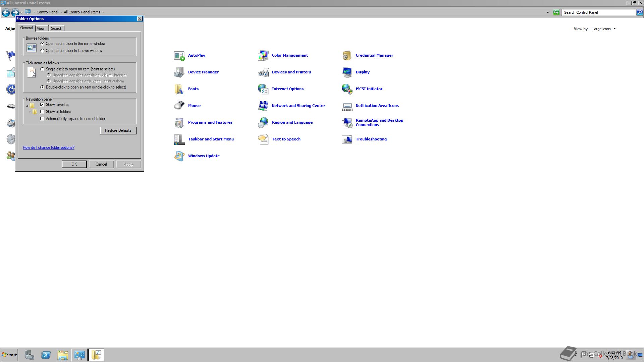Image resolution: width=644 pixels, height=362 pixels.
Task: Open Programs and Features icon
Action: pos(179,123)
